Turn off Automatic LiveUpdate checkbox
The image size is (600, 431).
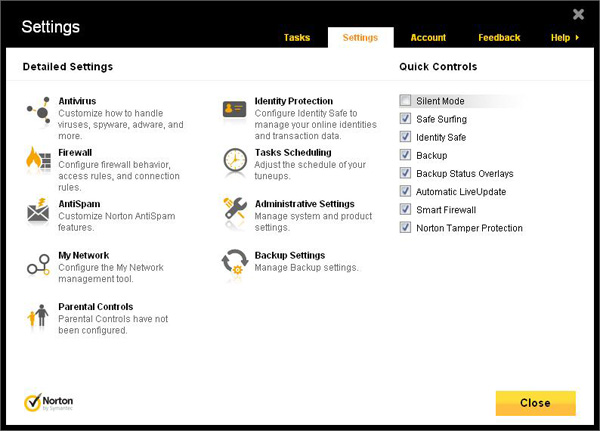tap(405, 191)
